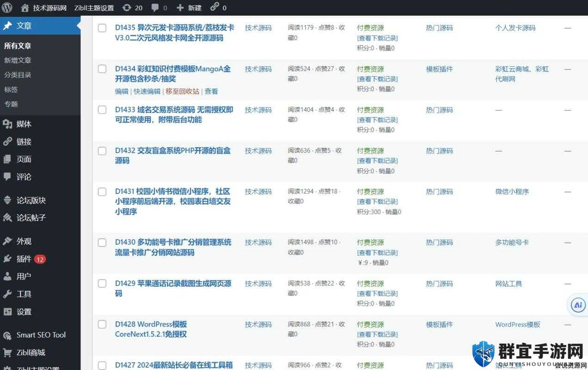Open the floating AI assistant button
The height and width of the screenshot is (370, 588).
578,305
